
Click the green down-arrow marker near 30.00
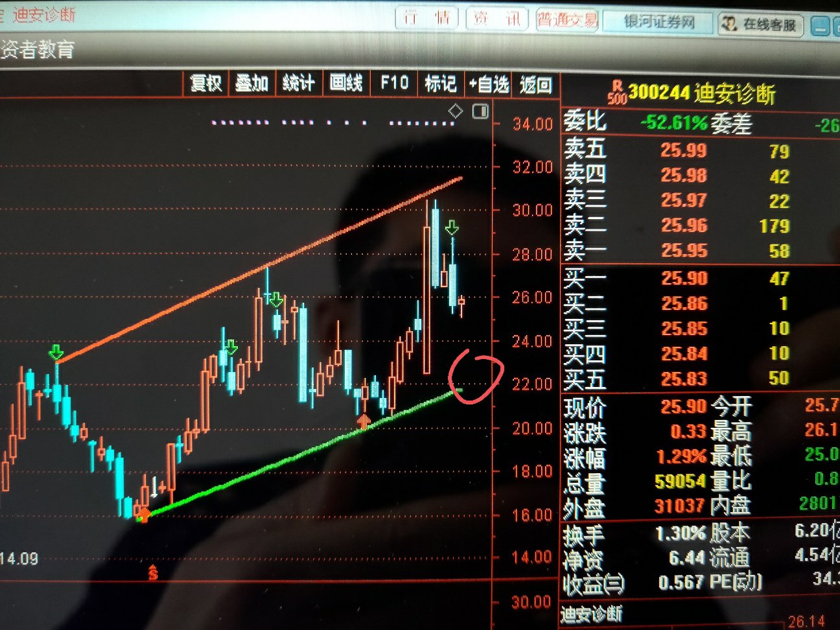[x=452, y=227]
